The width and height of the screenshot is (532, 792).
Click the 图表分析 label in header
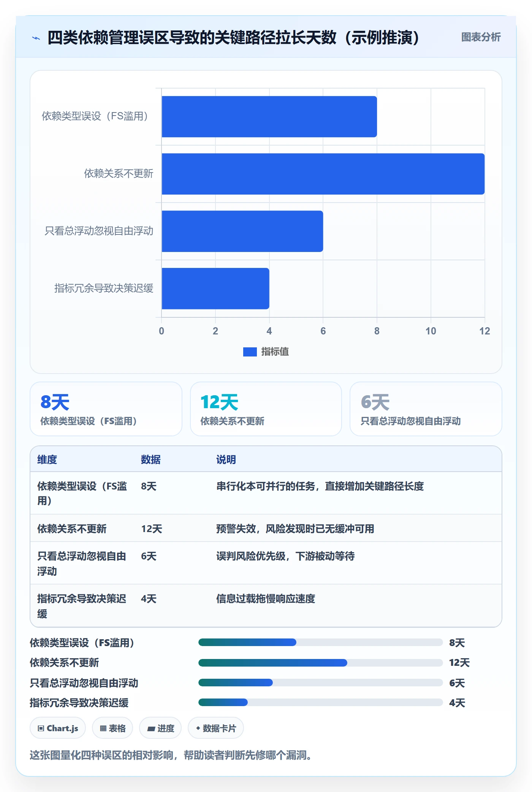point(481,37)
